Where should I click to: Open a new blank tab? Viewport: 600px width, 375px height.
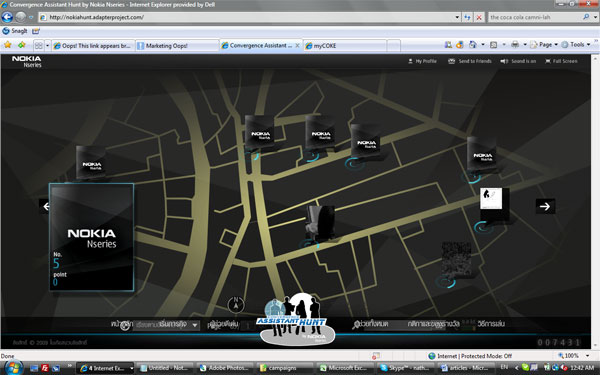[394, 46]
